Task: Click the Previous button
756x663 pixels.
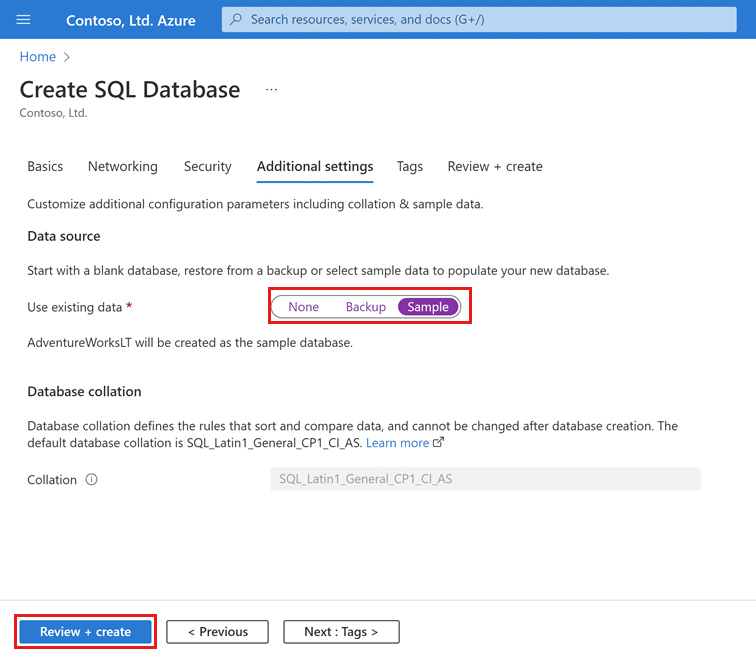Action: tap(217, 632)
